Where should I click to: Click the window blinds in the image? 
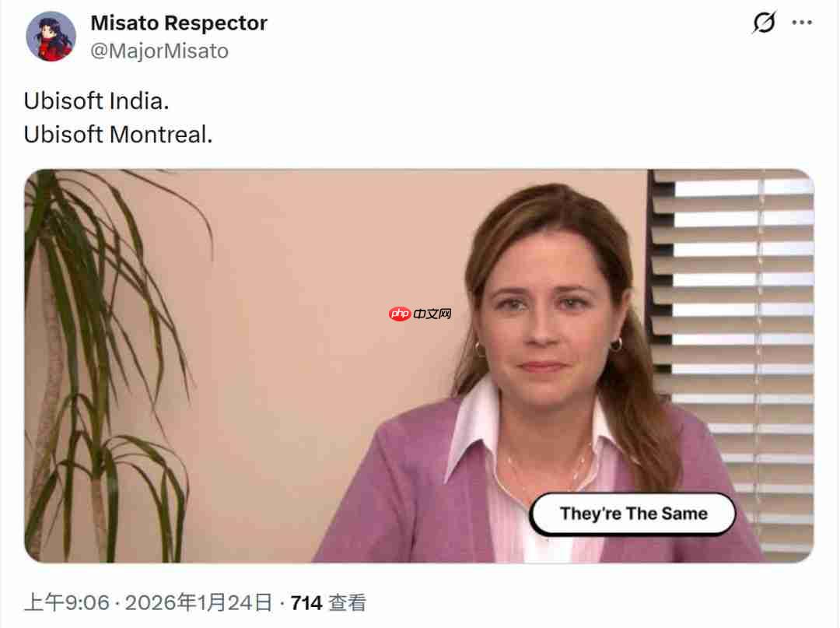coord(734,321)
